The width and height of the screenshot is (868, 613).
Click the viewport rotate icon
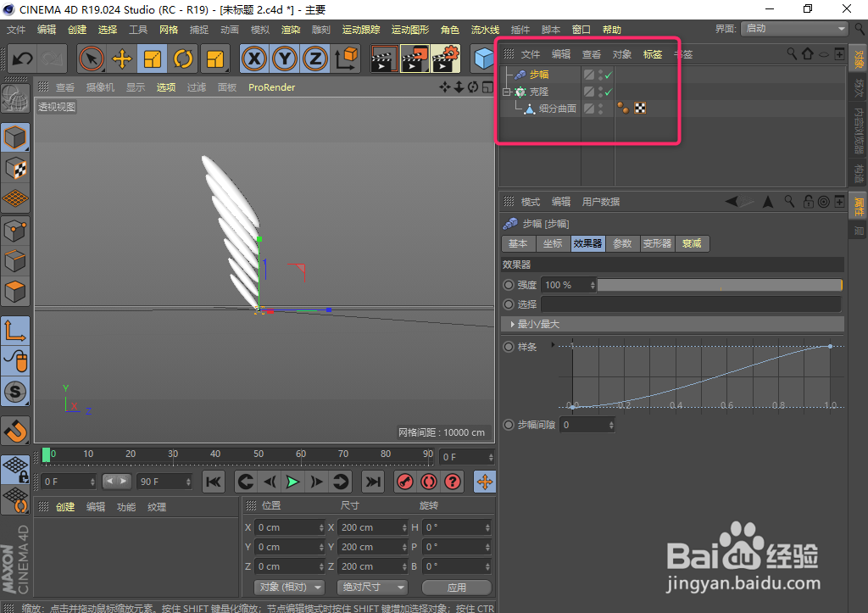click(473, 87)
